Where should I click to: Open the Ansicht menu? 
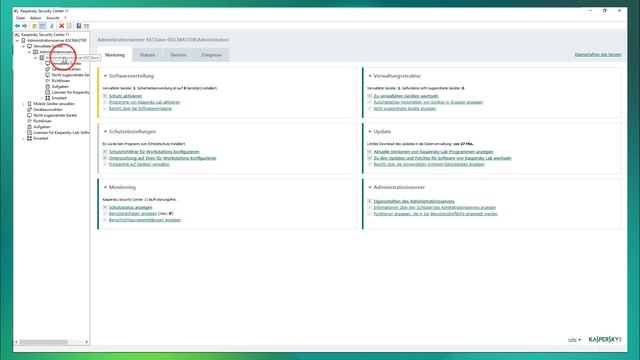53,18
